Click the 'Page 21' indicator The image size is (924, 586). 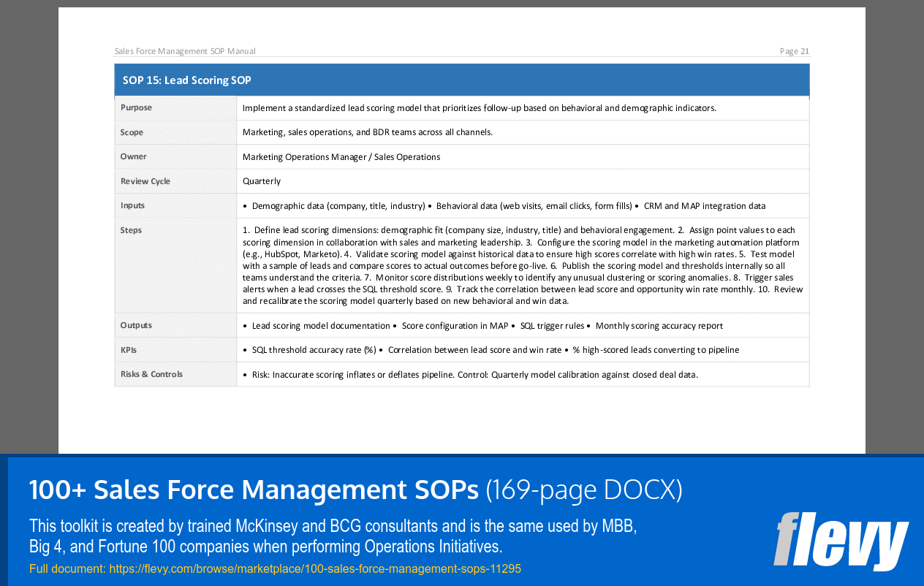pos(794,51)
